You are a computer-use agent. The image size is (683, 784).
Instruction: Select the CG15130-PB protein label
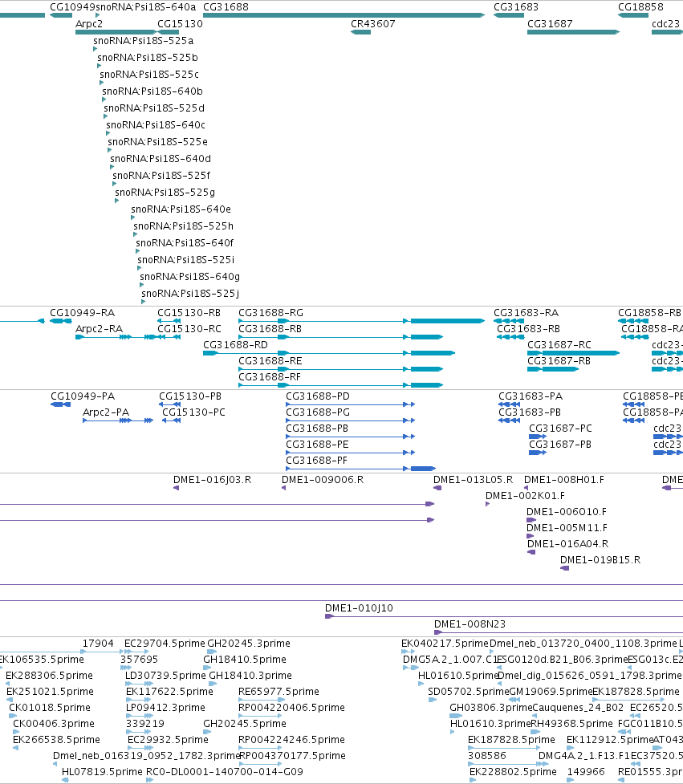(190, 396)
